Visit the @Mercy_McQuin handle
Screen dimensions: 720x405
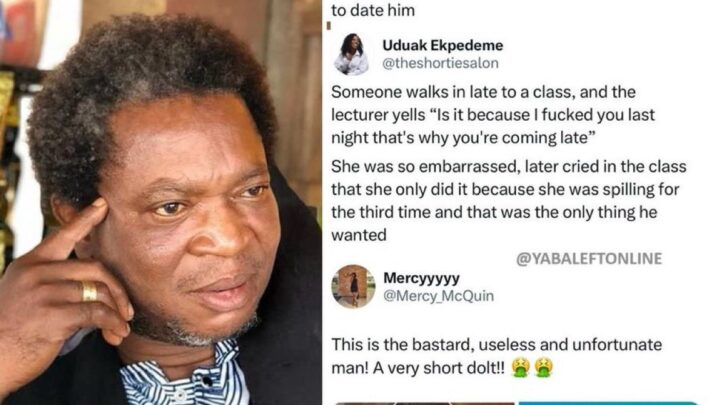(x=439, y=296)
